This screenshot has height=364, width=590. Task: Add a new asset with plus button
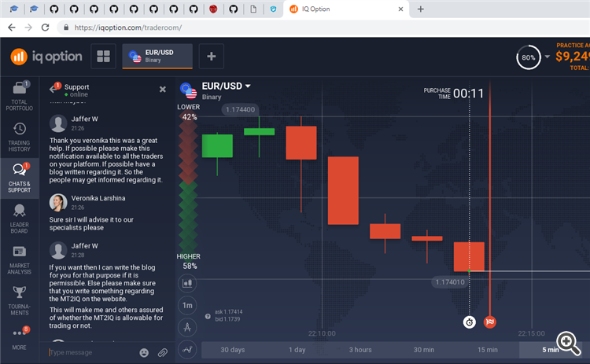point(212,57)
